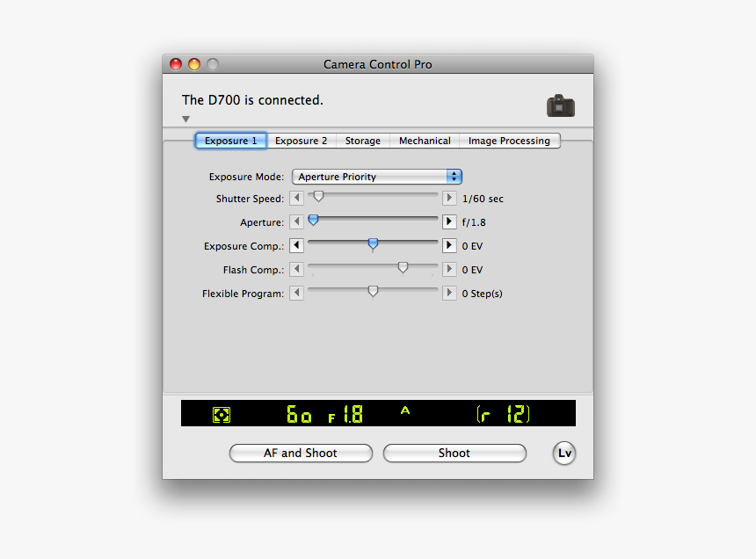Viewport: 756px width, 559px height.
Task: Collapse the disclosure triangle under connection message
Action: (x=185, y=119)
